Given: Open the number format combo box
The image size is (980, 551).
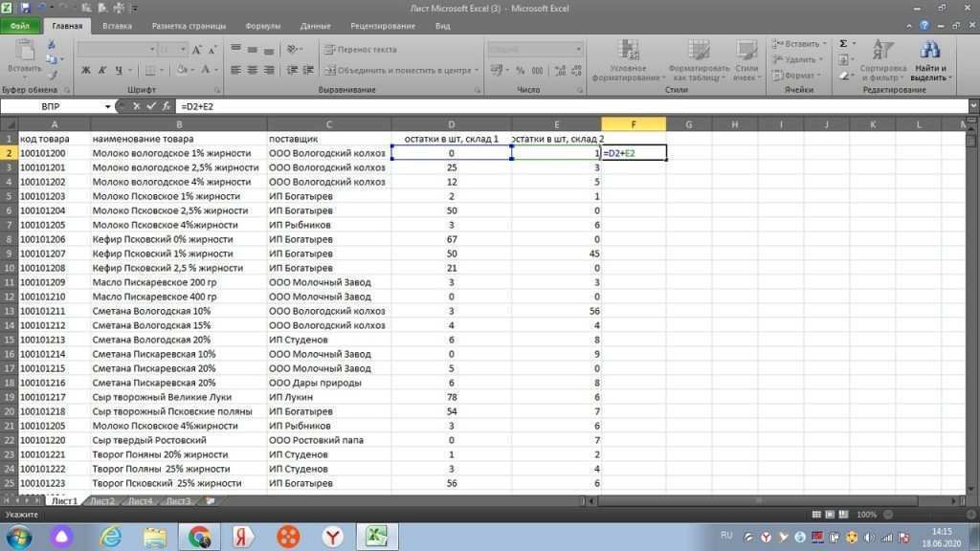Looking at the screenshot, I should [x=532, y=47].
